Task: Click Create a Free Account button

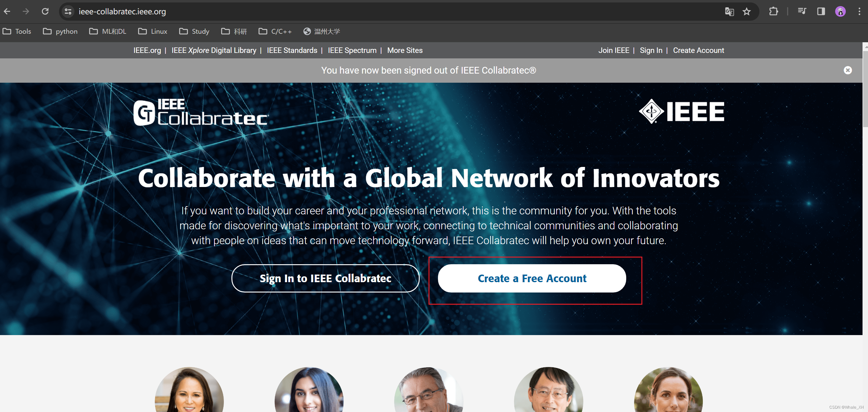Action: (x=532, y=278)
